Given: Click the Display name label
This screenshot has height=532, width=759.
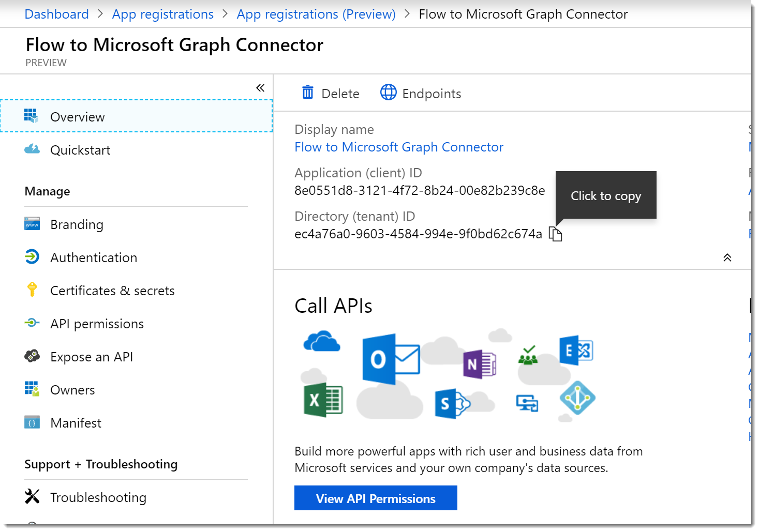Looking at the screenshot, I should coord(334,129).
